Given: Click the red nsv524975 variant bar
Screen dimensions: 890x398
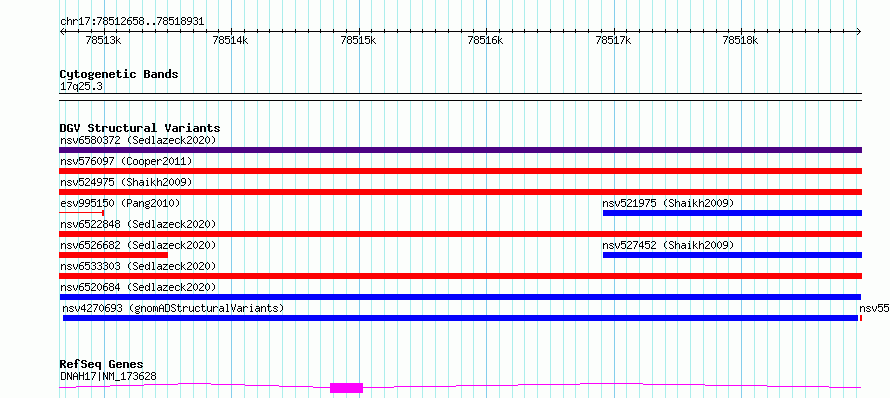Looking at the screenshot, I should click(x=460, y=192).
